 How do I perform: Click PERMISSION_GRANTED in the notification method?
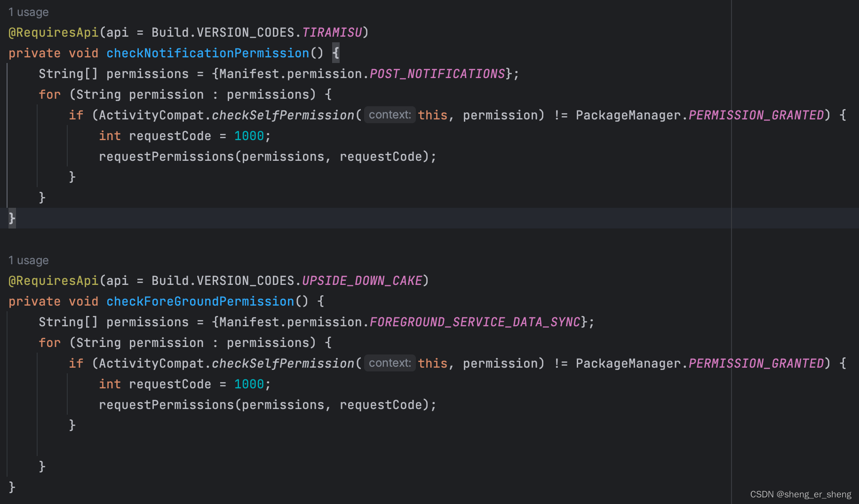coord(756,115)
